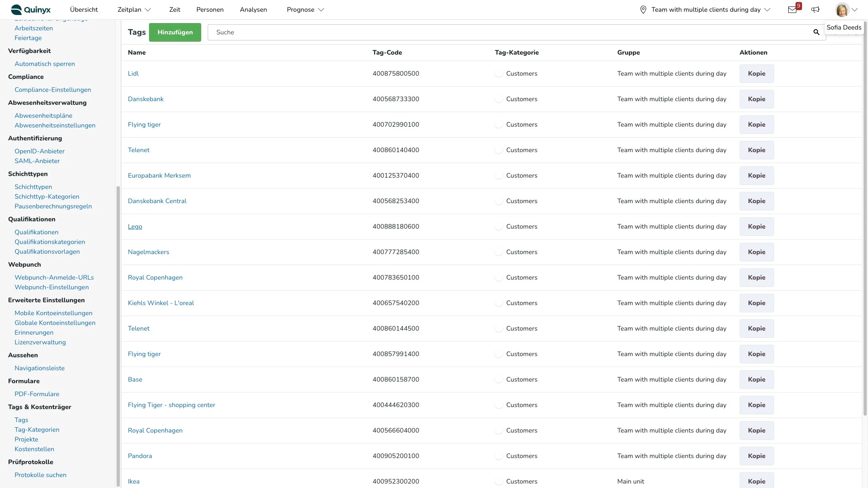Open Tag-Kategorien in the sidebar
This screenshot has height=488, width=868.
coord(37,430)
